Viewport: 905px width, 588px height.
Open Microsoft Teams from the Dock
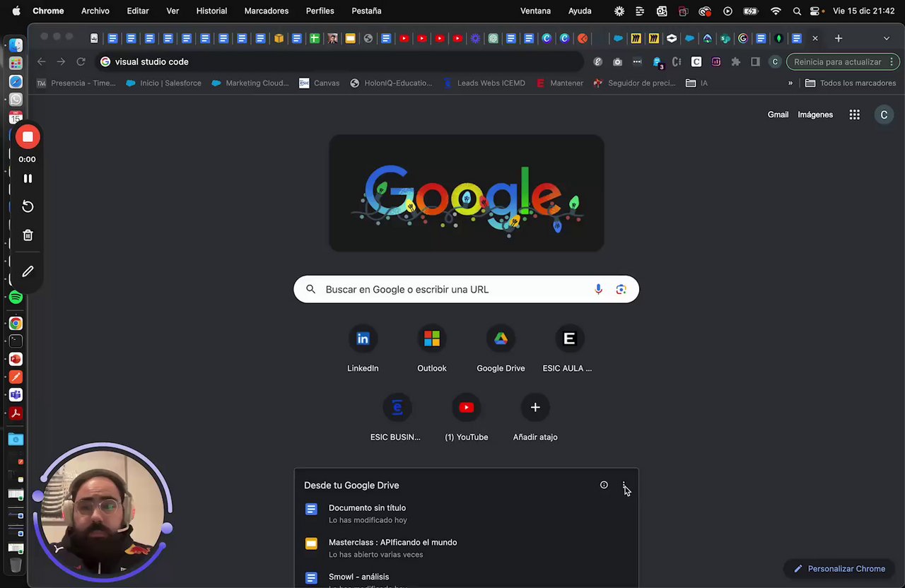16,395
